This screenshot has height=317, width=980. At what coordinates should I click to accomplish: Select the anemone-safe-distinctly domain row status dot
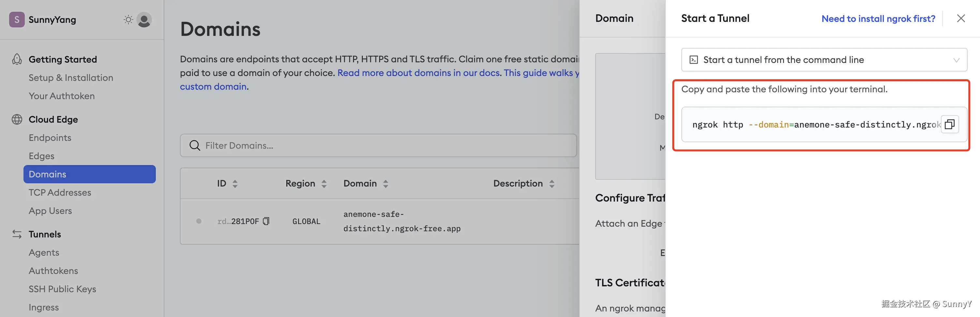(199, 221)
